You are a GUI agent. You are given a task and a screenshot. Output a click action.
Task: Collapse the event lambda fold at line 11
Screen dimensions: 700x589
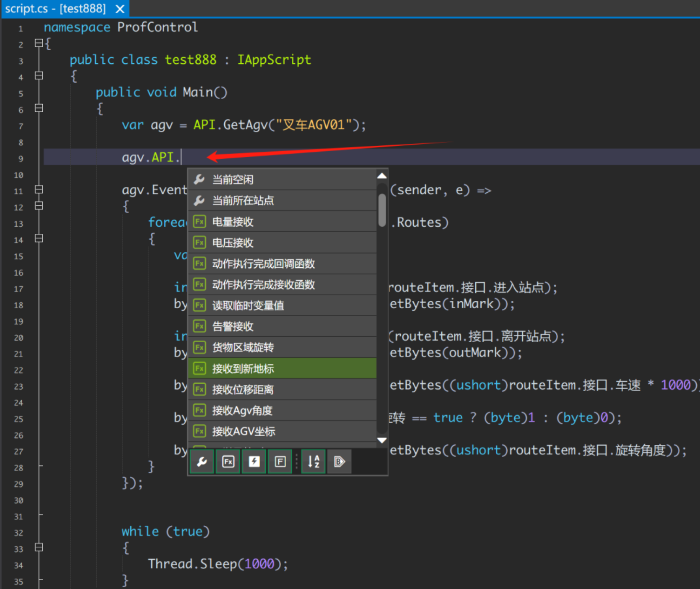[x=39, y=189]
